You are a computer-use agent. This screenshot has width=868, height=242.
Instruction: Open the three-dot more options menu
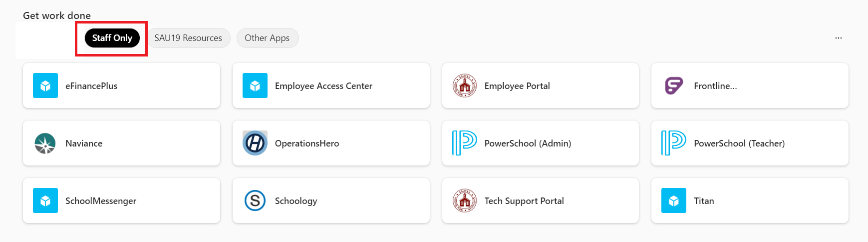pos(839,38)
